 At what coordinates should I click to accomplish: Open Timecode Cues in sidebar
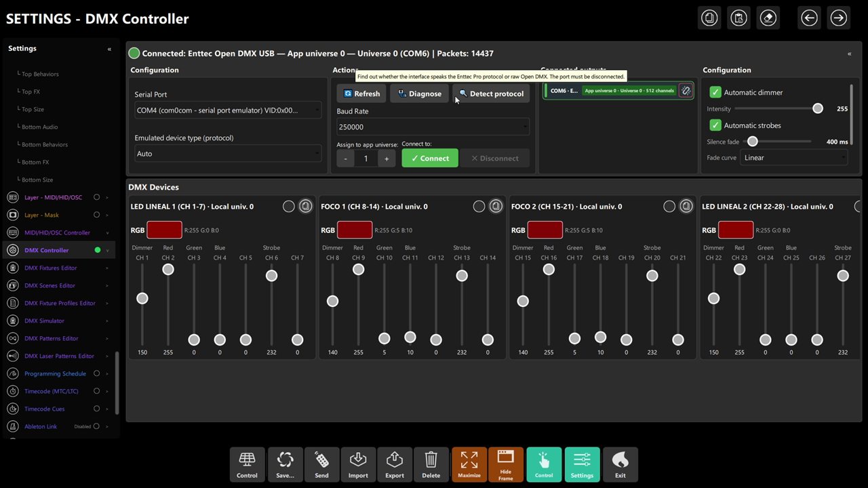coord(45,409)
